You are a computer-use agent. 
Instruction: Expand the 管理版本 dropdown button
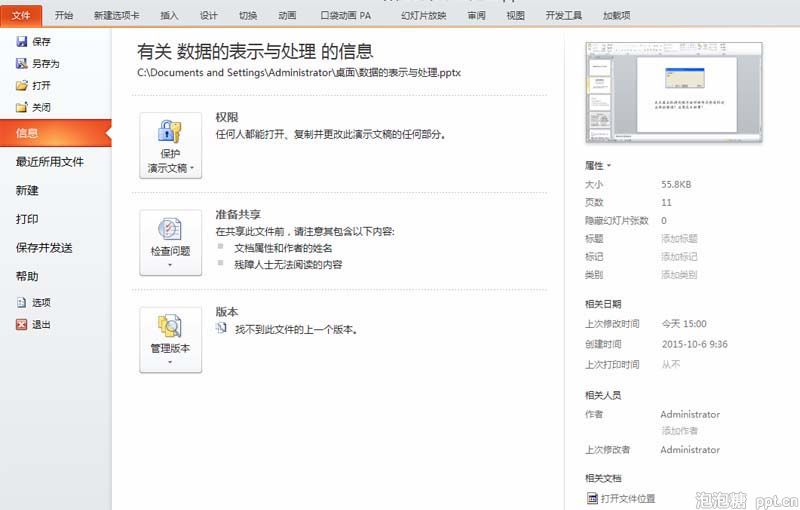[x=170, y=340]
